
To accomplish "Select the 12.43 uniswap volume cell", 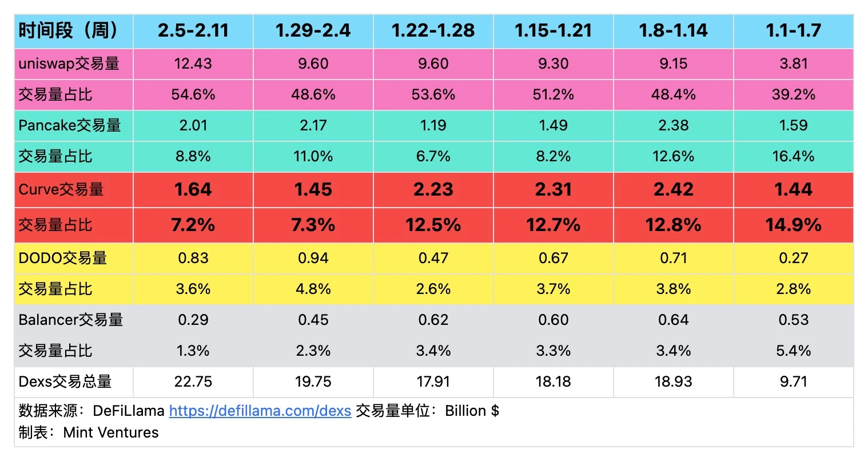I will click(x=193, y=63).
